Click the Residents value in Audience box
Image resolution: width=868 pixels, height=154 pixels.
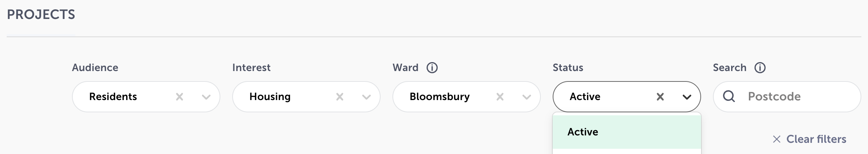point(113,97)
